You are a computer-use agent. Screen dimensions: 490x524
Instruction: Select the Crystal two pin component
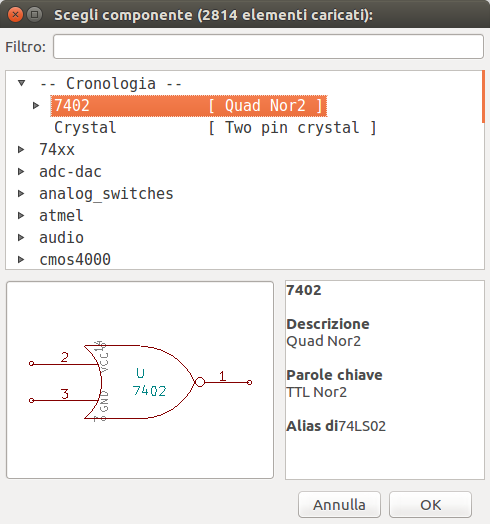pos(215,128)
